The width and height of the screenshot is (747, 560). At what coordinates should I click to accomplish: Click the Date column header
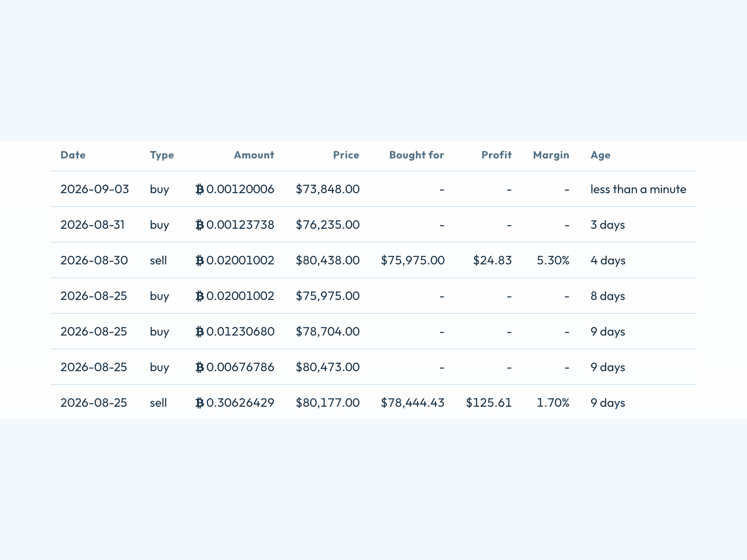tap(73, 155)
